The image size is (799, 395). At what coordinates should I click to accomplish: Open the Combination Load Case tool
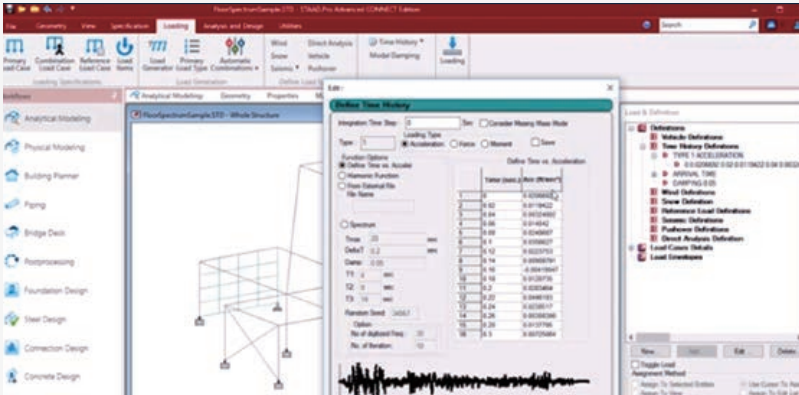(56, 46)
